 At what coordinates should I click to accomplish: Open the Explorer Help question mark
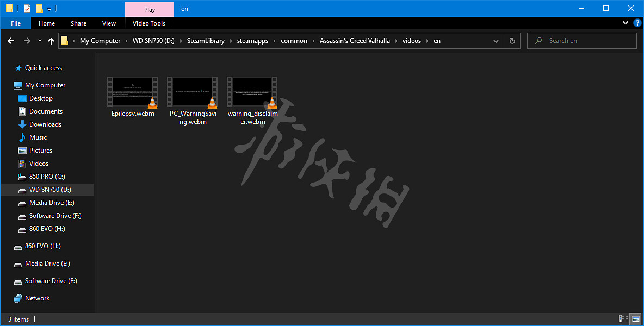point(637,23)
